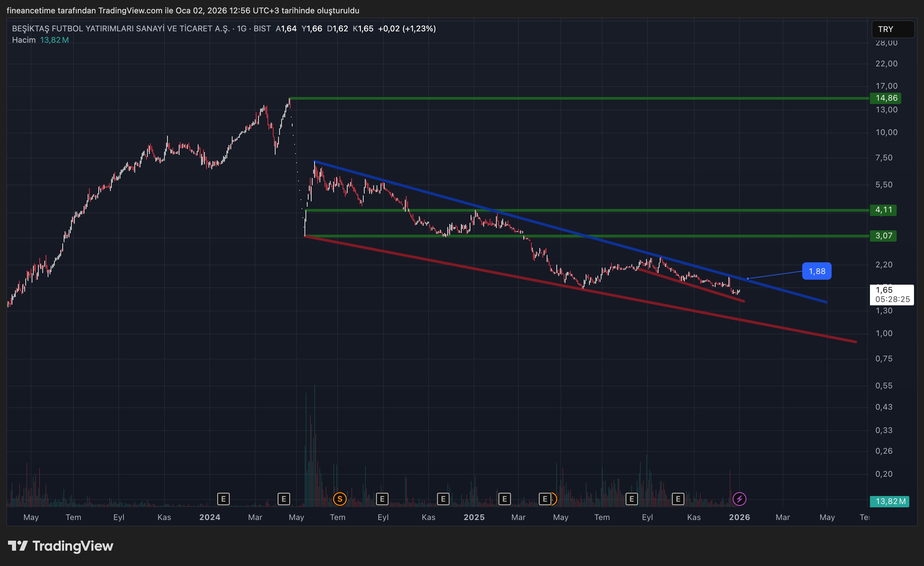Viewport: 924px width, 566px height.
Task: Click the earnings E marker near May 2025
Action: pos(546,499)
